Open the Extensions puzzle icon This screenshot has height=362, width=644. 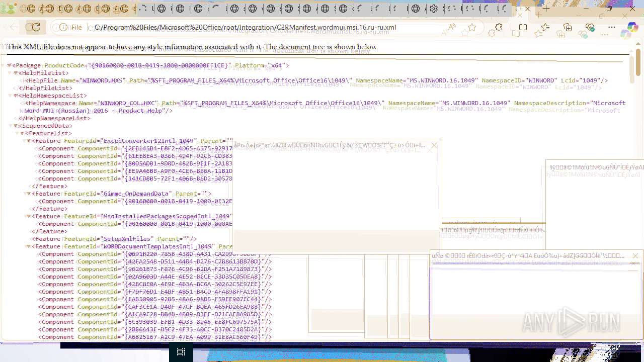499,27
